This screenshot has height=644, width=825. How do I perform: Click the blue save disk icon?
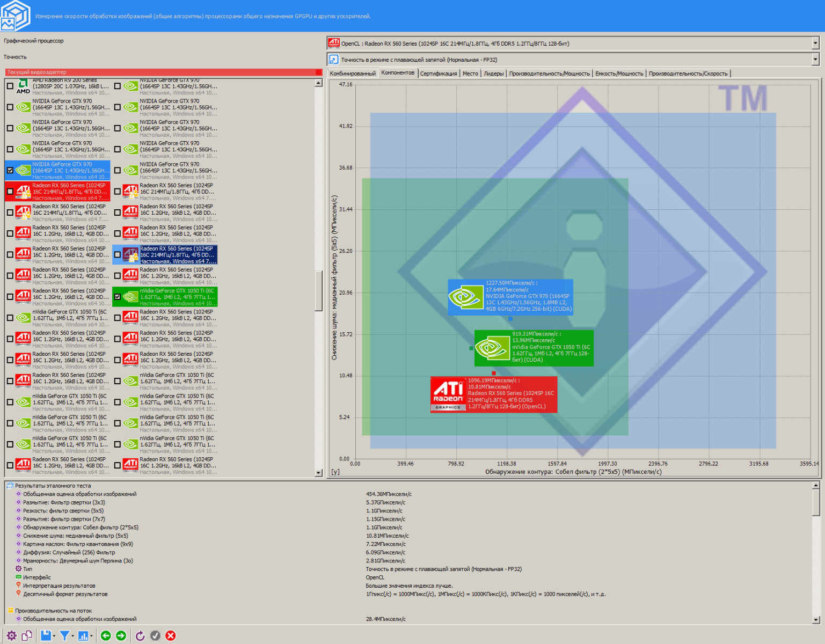[46, 636]
